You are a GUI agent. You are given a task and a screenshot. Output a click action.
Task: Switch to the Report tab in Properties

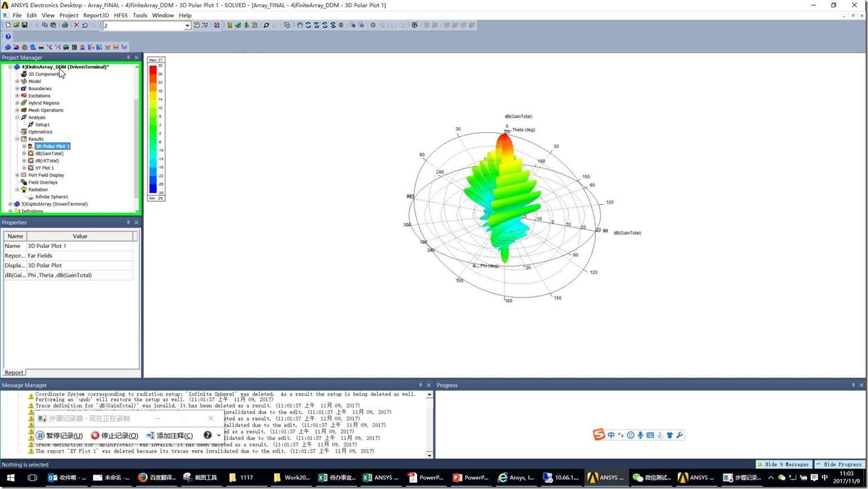(14, 372)
